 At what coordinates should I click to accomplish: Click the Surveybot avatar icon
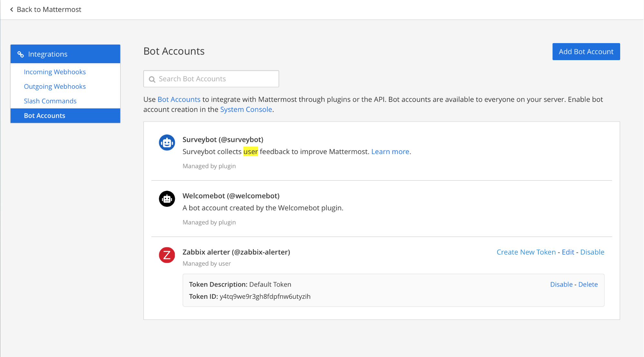[167, 142]
